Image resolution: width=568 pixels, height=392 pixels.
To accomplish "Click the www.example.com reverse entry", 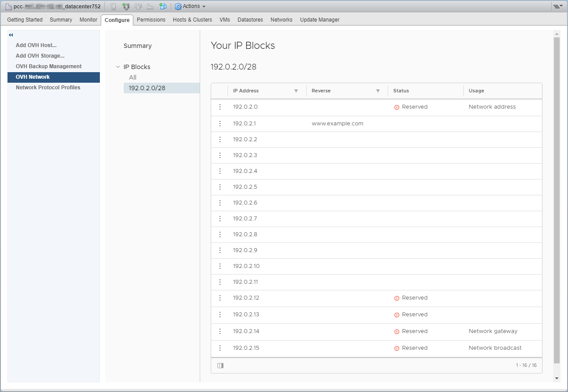I will tap(337, 124).
